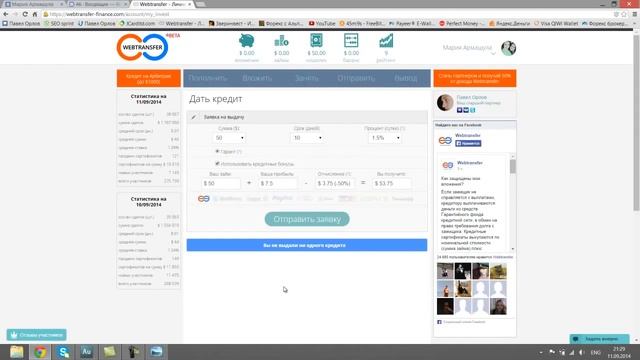Expand the user name dropdown arrow

click(493, 53)
